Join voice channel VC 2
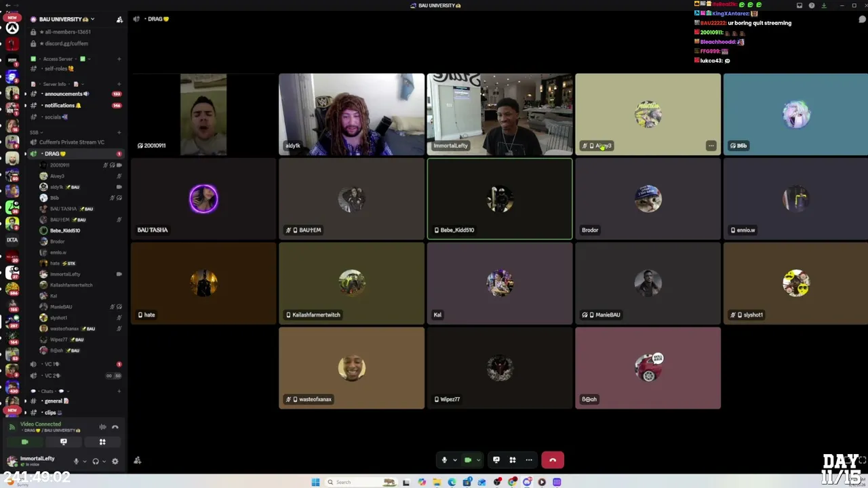Image resolution: width=868 pixels, height=488 pixels. coord(75,375)
